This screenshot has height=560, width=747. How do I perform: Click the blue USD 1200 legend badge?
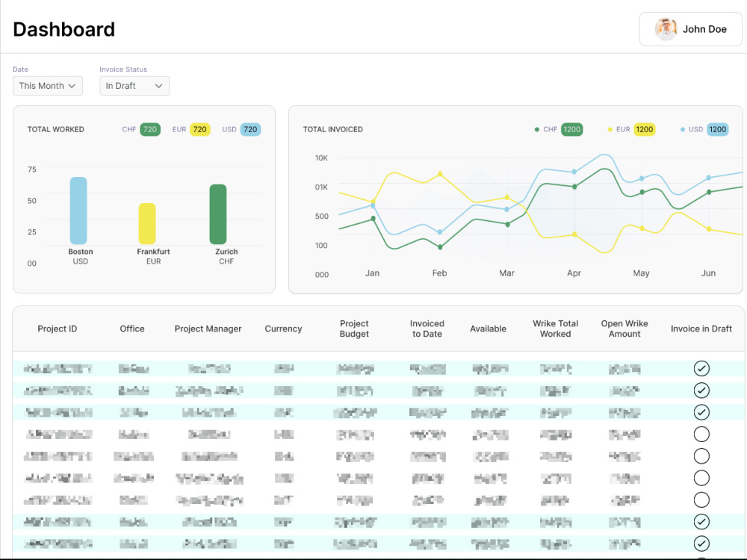[x=717, y=129]
